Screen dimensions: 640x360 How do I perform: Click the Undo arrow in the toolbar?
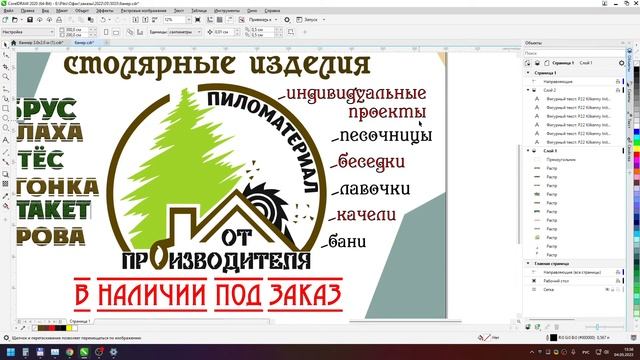click(x=103, y=20)
